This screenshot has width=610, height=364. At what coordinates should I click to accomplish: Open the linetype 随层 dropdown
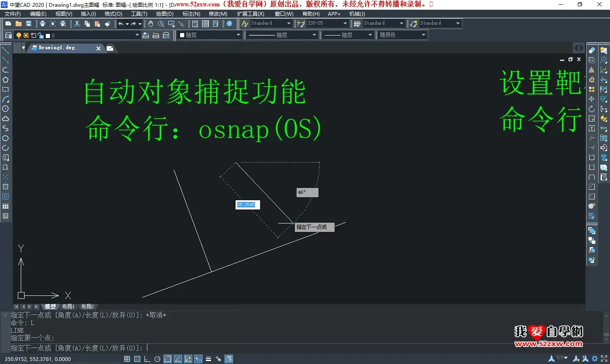point(315,35)
